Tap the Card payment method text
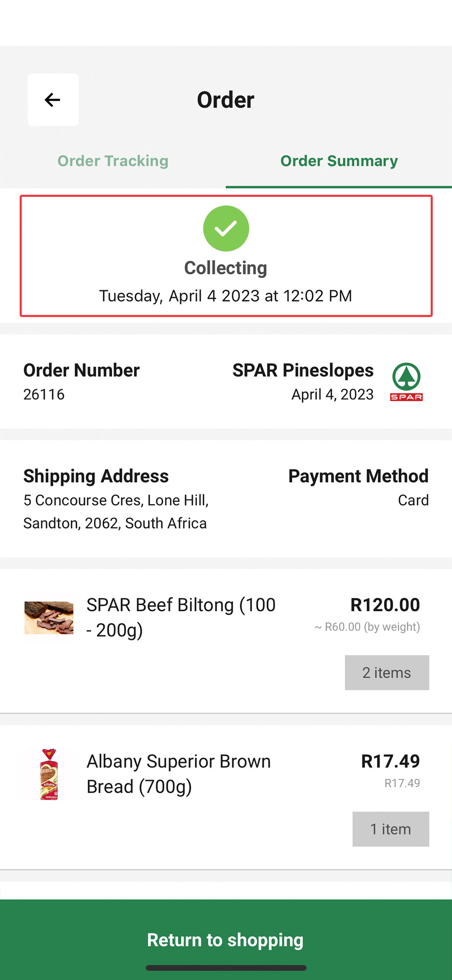This screenshot has width=452, height=980. [x=413, y=500]
